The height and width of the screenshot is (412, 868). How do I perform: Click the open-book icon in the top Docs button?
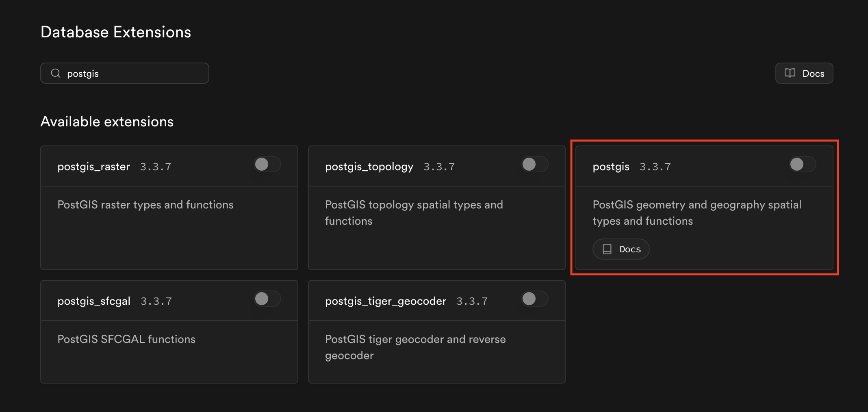(790, 73)
